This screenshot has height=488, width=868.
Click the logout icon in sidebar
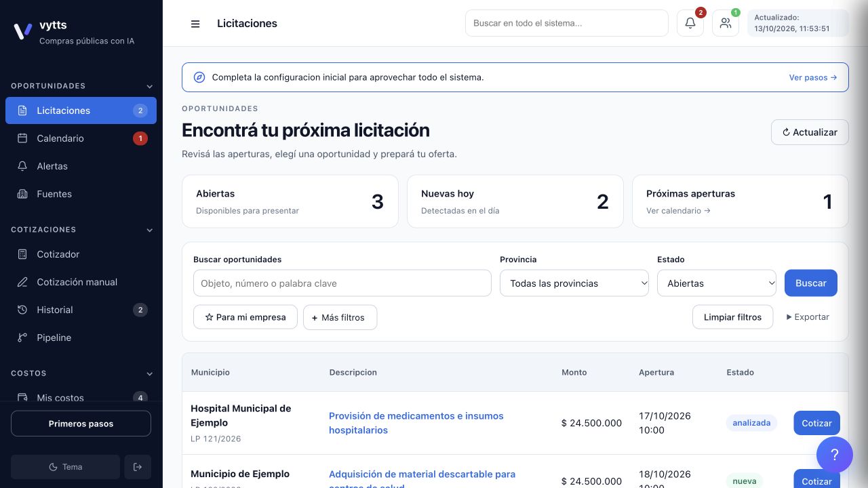point(138,467)
